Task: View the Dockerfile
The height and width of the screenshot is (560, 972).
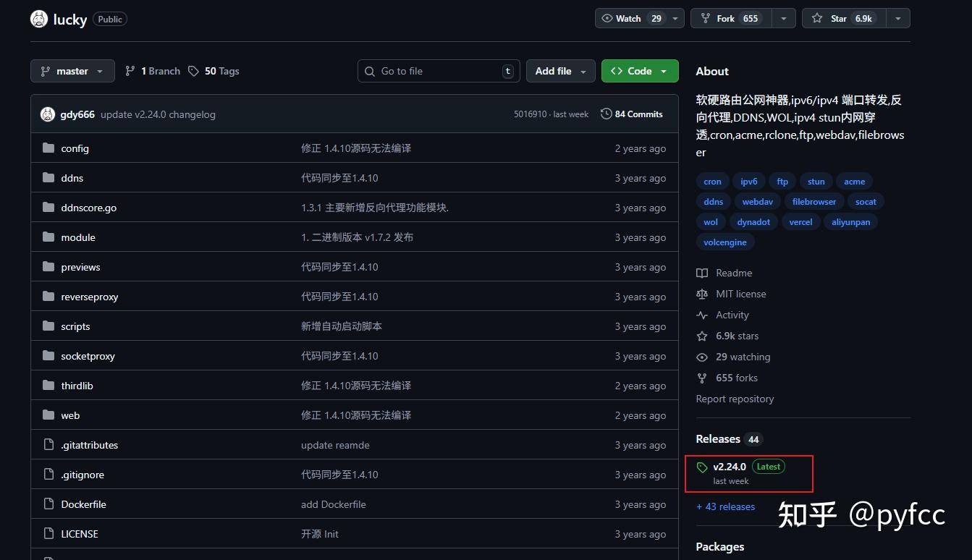Action: (x=83, y=504)
